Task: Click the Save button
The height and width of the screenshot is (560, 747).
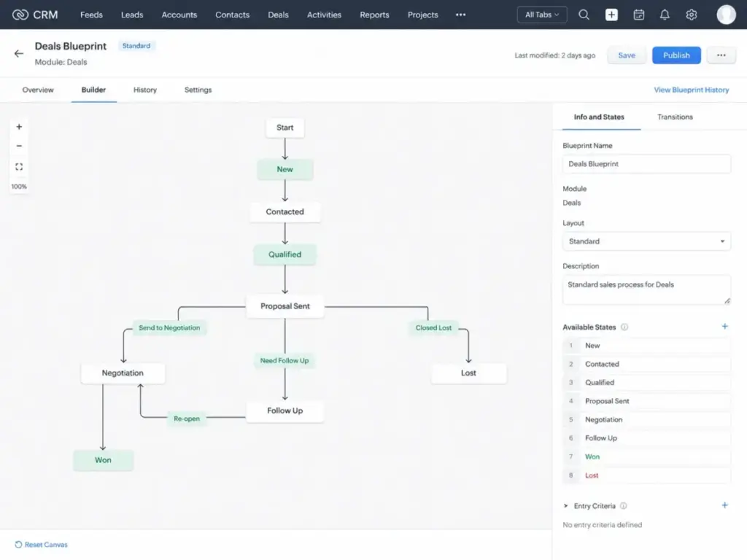Action: (627, 55)
